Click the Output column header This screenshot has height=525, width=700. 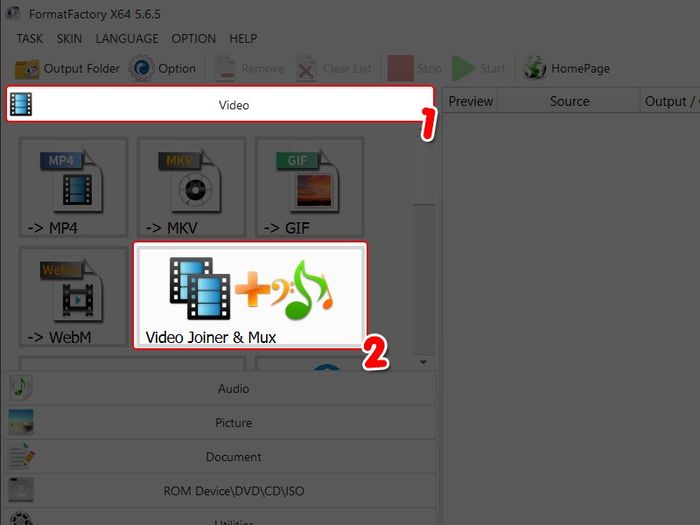tap(670, 101)
